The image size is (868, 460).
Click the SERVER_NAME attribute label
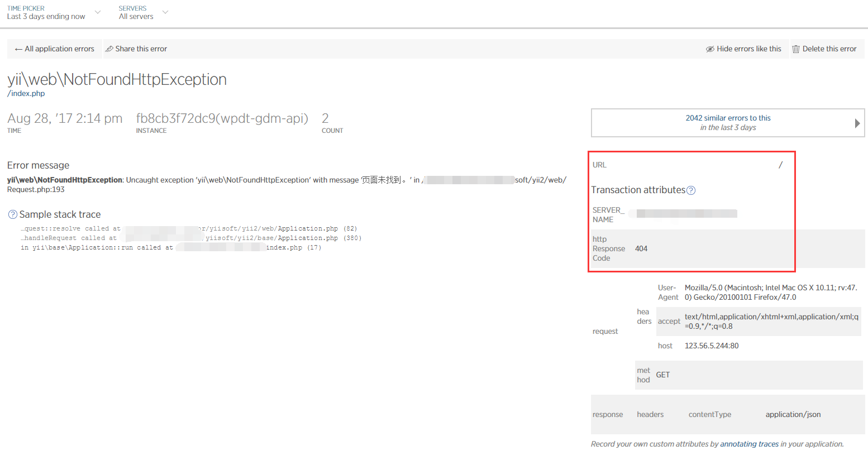tap(609, 215)
